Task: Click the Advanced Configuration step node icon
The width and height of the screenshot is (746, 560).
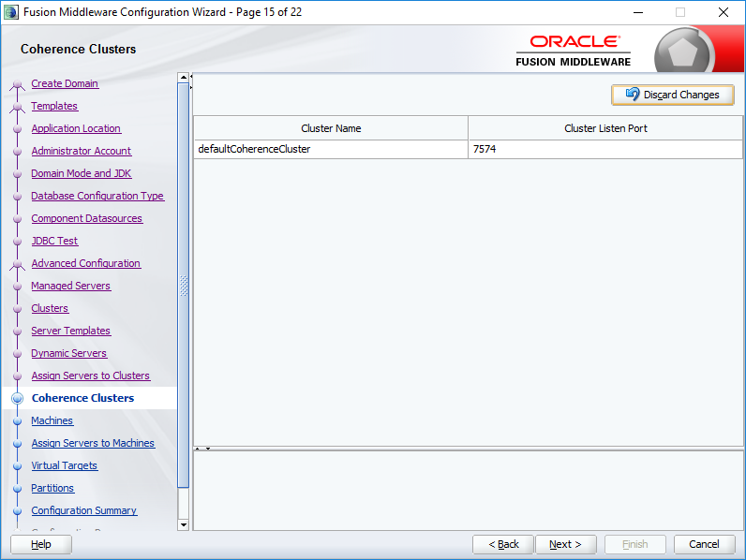Action: tap(18, 265)
